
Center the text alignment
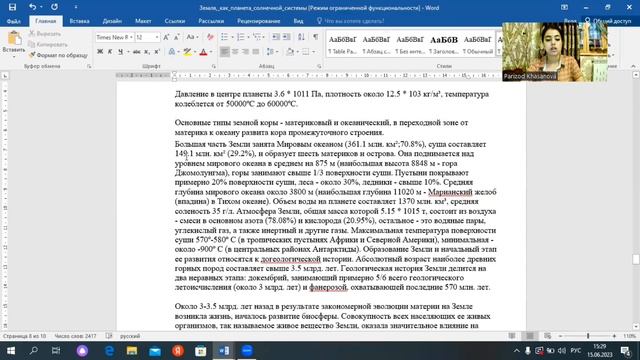235,52
